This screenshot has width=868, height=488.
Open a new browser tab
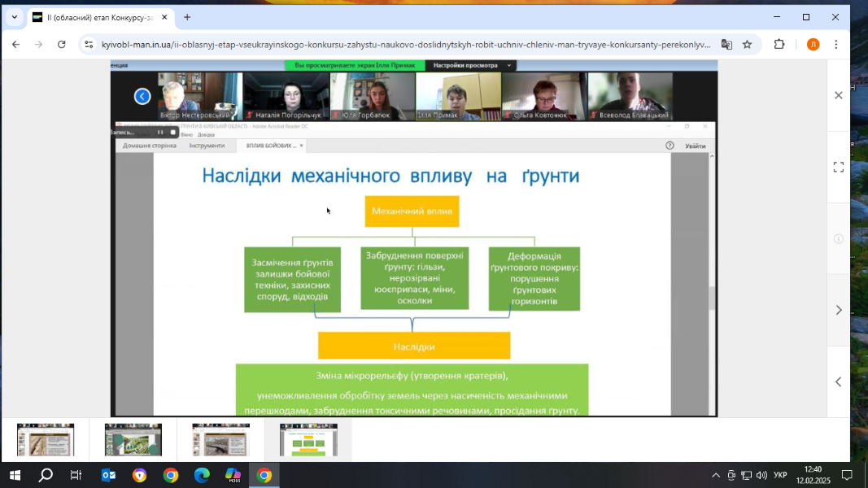[x=187, y=17]
